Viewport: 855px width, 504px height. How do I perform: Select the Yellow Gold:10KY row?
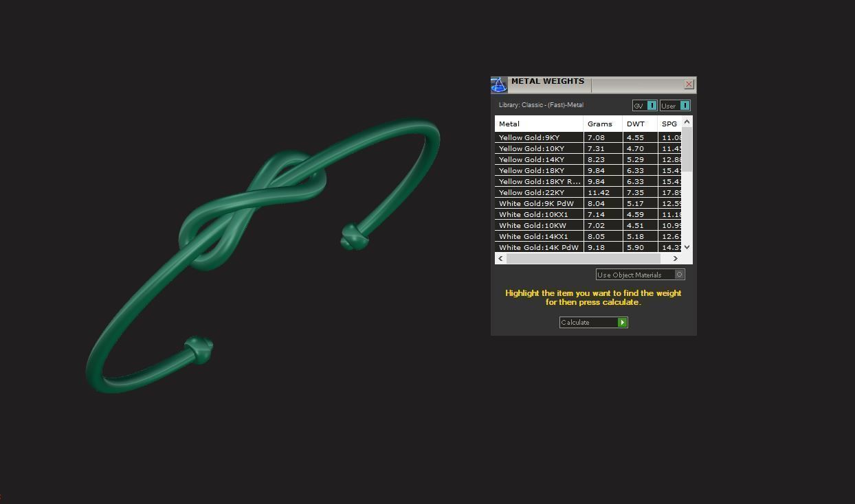pyautogui.click(x=588, y=148)
